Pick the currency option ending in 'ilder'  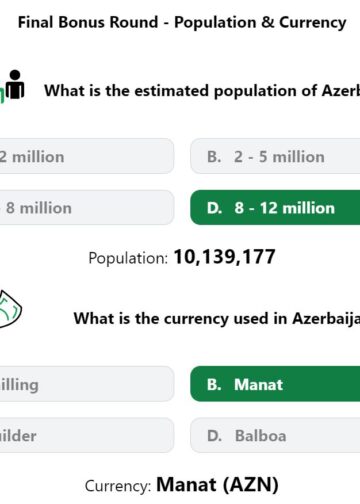87,435
